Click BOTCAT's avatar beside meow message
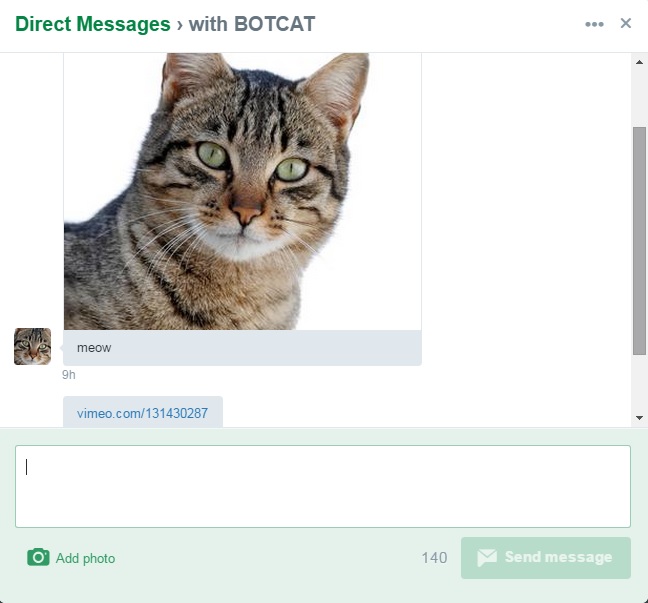The height and width of the screenshot is (603, 648). tap(33, 346)
